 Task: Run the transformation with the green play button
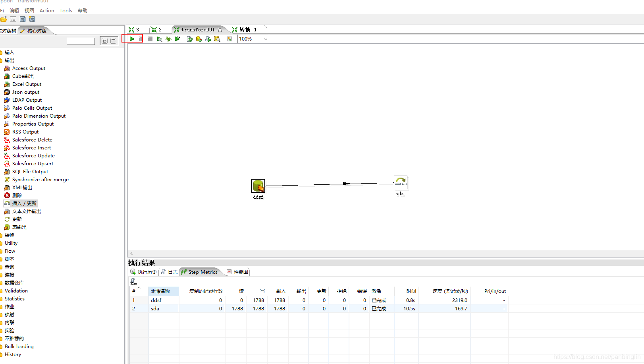[x=132, y=39]
